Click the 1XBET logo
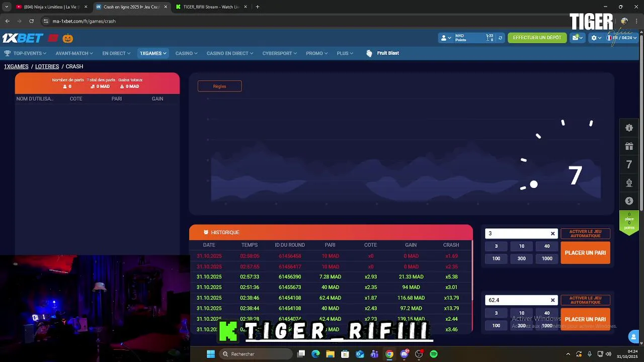The image size is (644, 362). (23, 38)
